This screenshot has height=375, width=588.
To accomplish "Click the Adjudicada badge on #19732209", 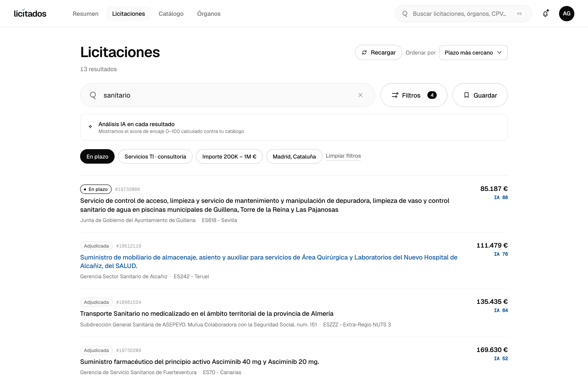I will (x=96, y=350).
